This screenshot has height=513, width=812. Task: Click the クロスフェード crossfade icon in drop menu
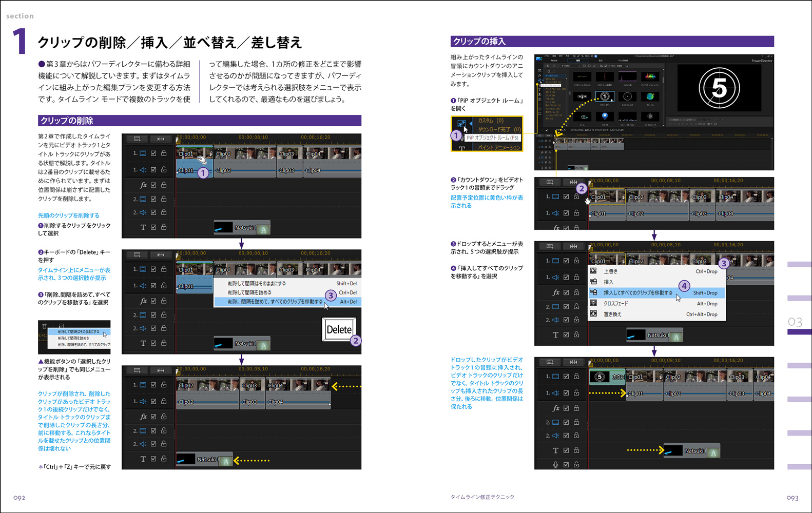point(593,303)
